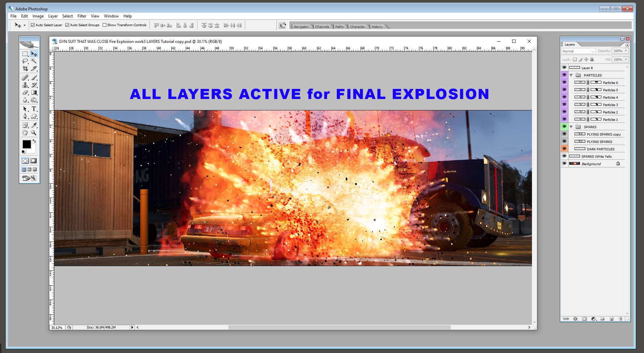Switch to the Navigator tab
This screenshot has height=353, width=644.
[x=301, y=27]
